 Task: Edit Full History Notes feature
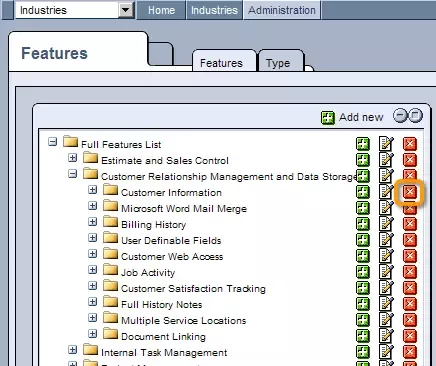[386, 304]
